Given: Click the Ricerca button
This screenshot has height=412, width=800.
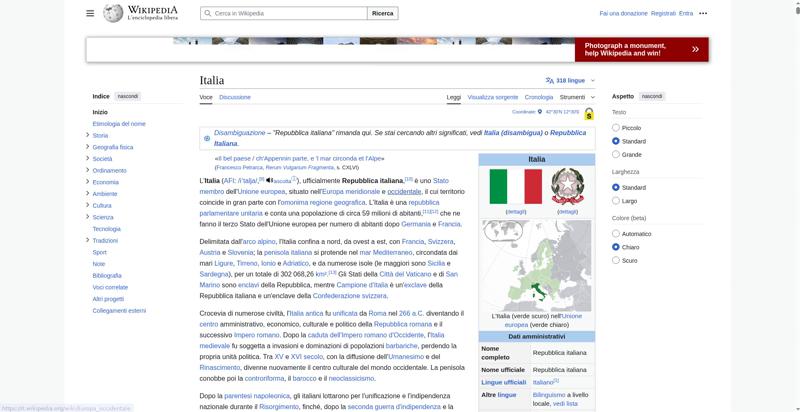Looking at the screenshot, I should pyautogui.click(x=383, y=13).
